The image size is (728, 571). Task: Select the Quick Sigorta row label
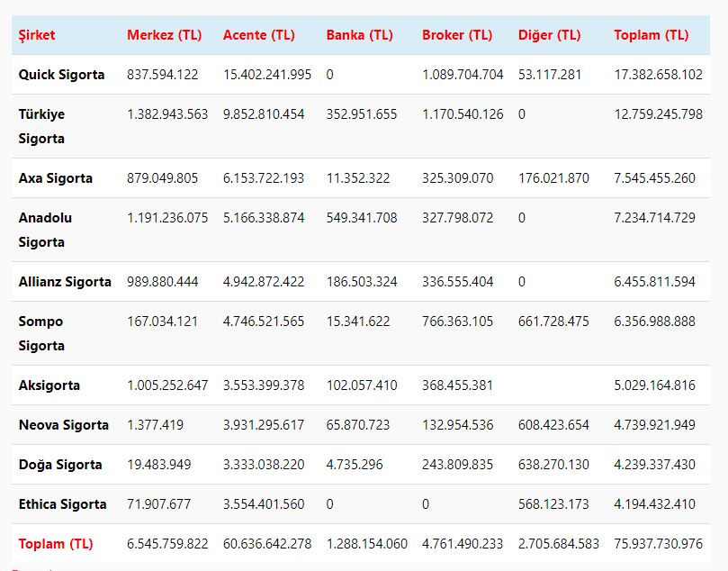[x=61, y=75]
